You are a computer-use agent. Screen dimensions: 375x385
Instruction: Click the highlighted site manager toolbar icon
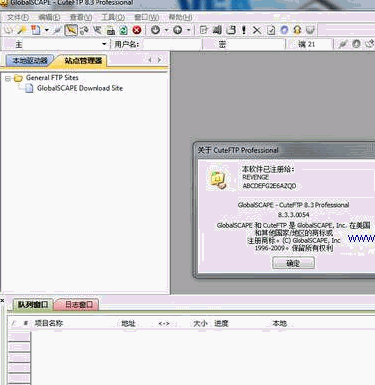pos(71,30)
